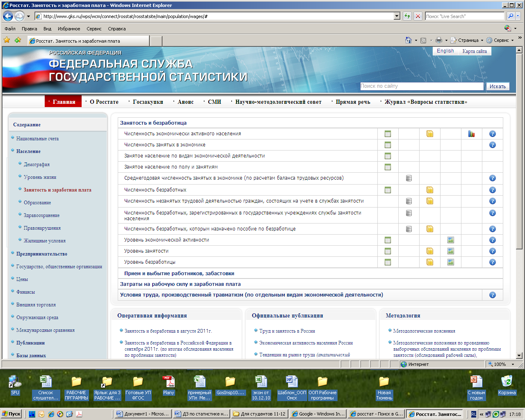
Task: Switch site to English version
Action: point(445,51)
